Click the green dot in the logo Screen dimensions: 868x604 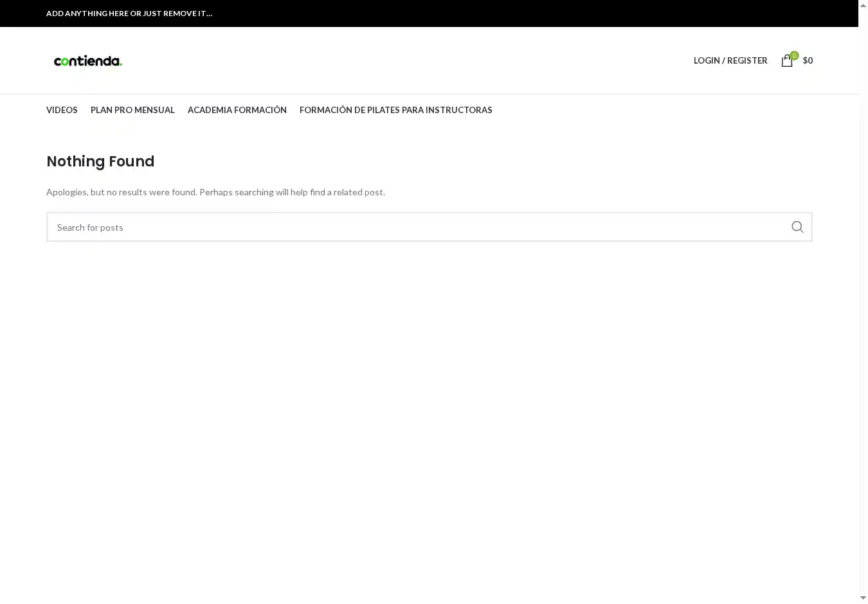click(120, 64)
